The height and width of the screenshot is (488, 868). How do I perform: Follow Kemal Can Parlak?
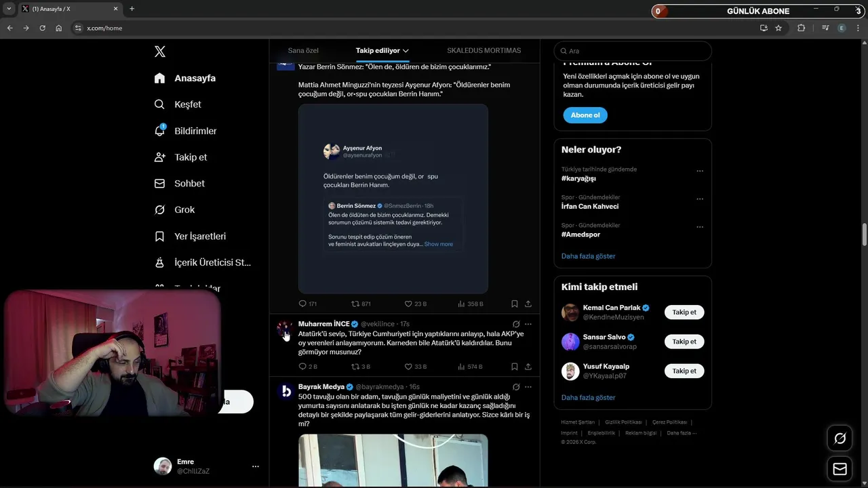point(684,312)
